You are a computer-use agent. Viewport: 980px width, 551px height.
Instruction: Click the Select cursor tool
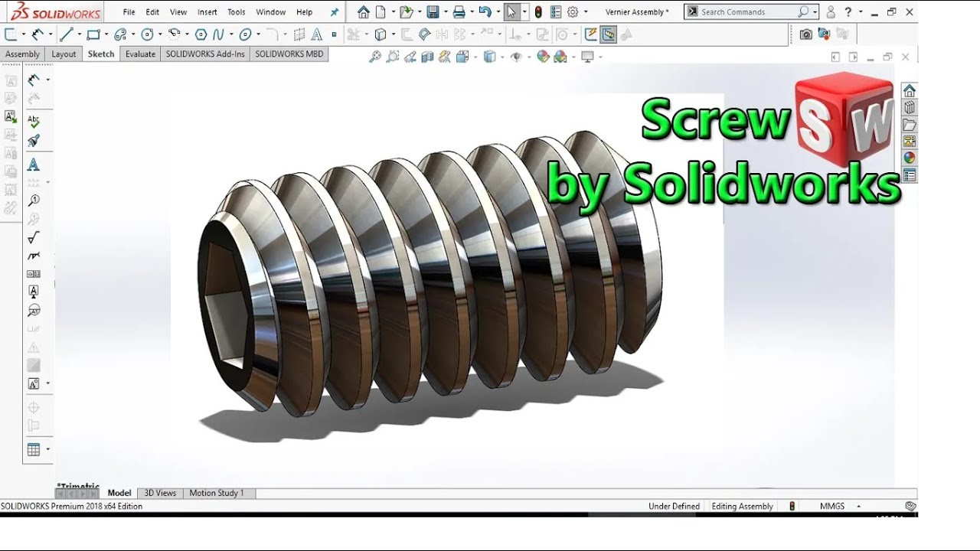tap(511, 11)
